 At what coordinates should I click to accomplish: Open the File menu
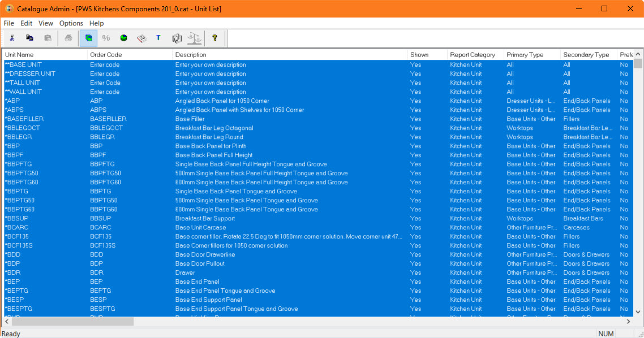(x=8, y=23)
